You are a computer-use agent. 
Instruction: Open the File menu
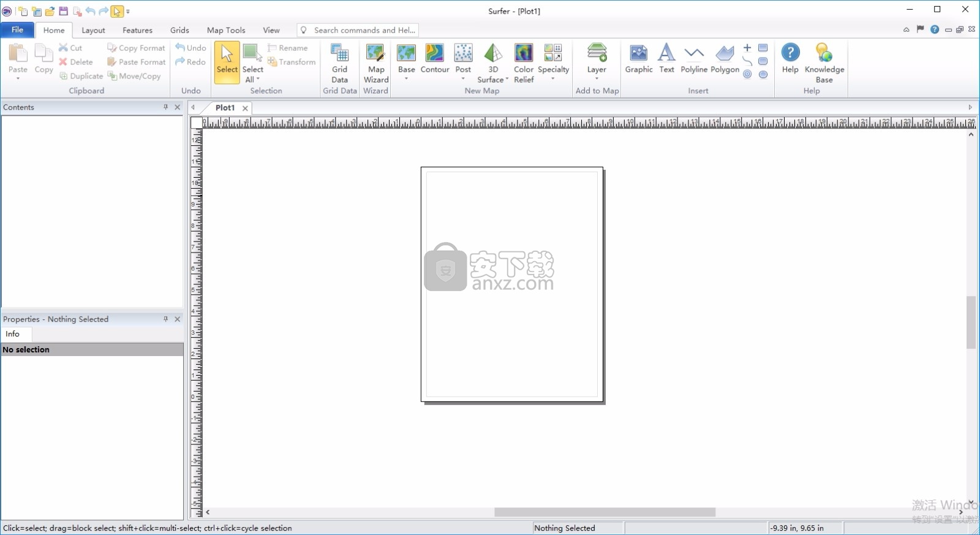coord(17,30)
